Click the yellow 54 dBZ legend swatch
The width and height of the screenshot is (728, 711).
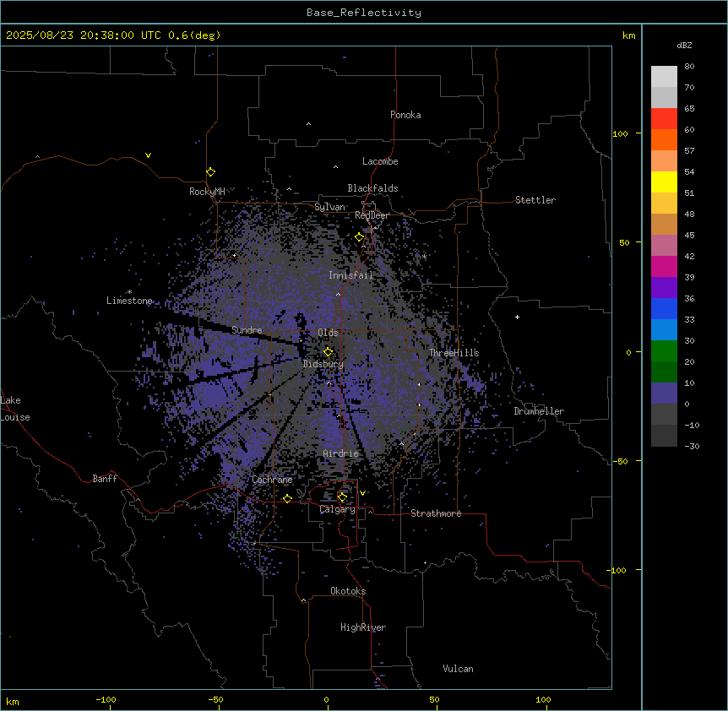point(664,182)
